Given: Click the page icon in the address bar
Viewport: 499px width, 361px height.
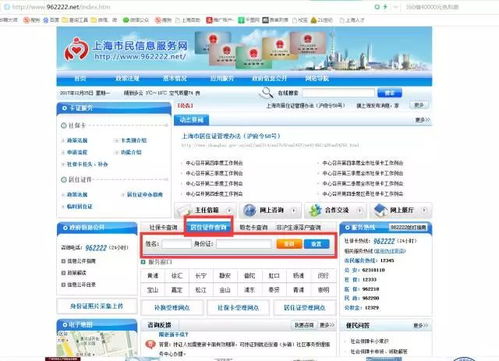Looking at the screenshot, I should [x=6, y=7].
